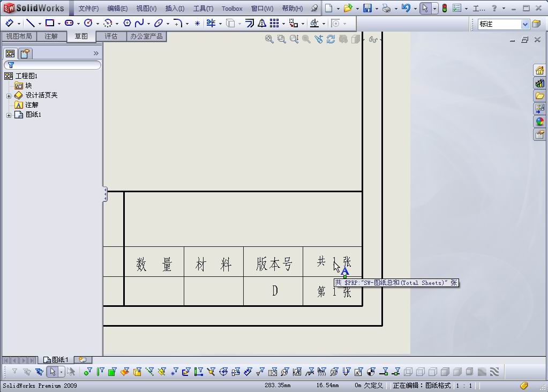Viewport: 548px width, 392px height.
Task: Click the Save icon
Action: [x=367, y=8]
